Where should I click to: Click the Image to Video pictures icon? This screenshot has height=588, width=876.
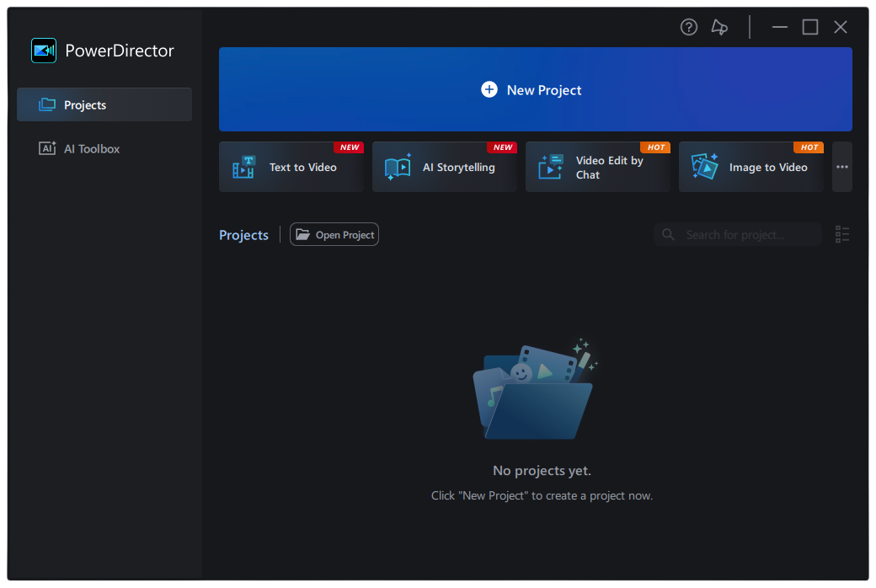[x=704, y=167]
